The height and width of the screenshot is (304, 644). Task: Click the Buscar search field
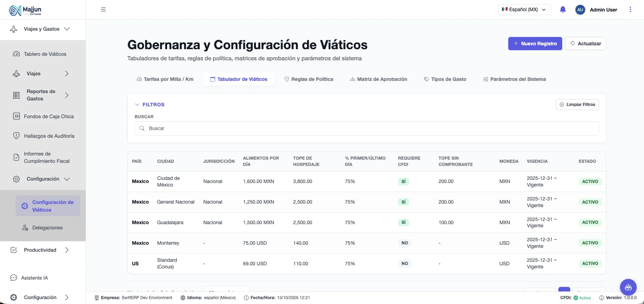click(367, 128)
